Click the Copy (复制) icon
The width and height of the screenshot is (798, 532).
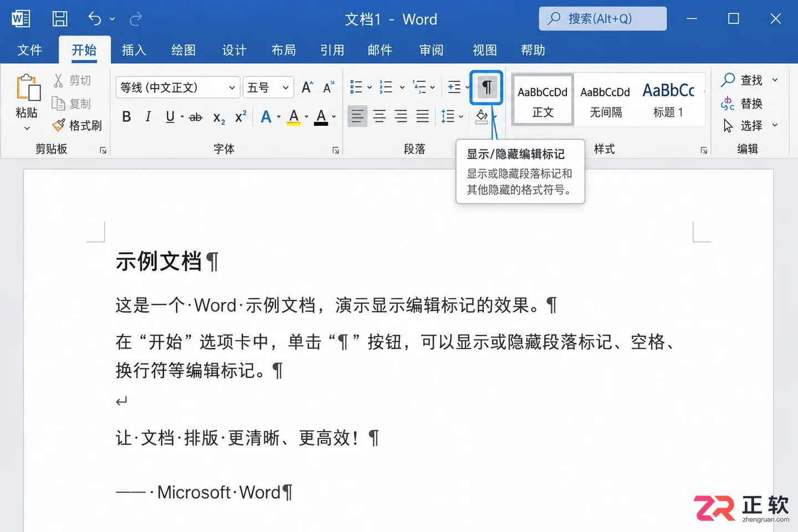[58, 104]
